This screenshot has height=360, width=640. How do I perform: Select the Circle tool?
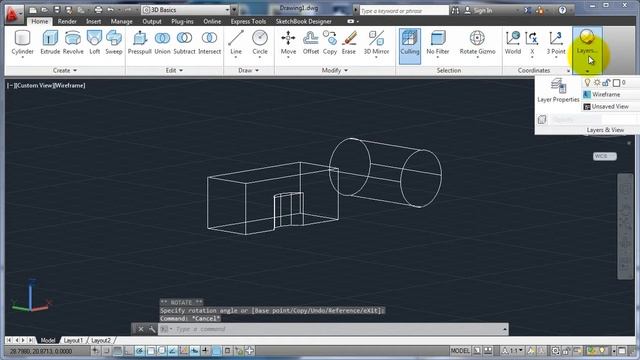(260, 43)
